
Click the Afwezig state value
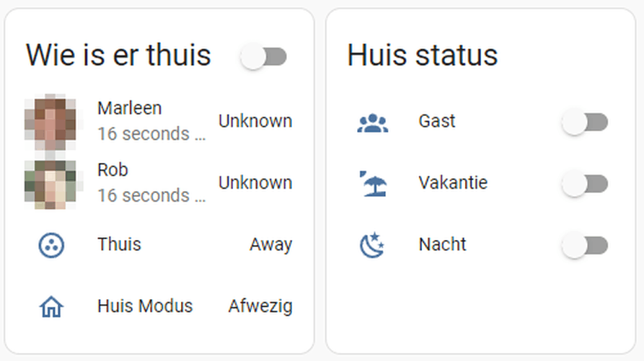(260, 306)
